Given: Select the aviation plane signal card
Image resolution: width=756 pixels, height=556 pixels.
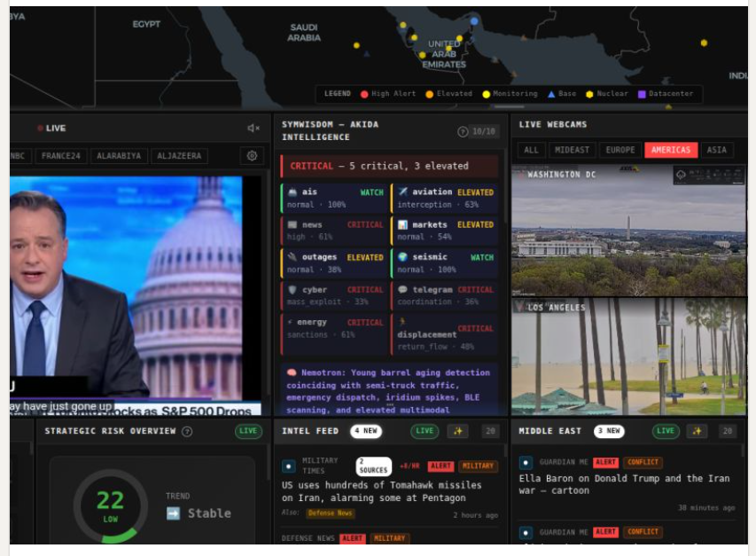Looking at the screenshot, I should coord(445,199).
